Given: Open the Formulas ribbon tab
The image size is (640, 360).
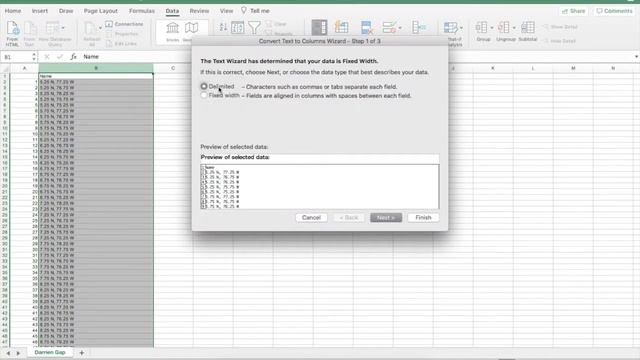Looking at the screenshot, I should click(142, 11).
